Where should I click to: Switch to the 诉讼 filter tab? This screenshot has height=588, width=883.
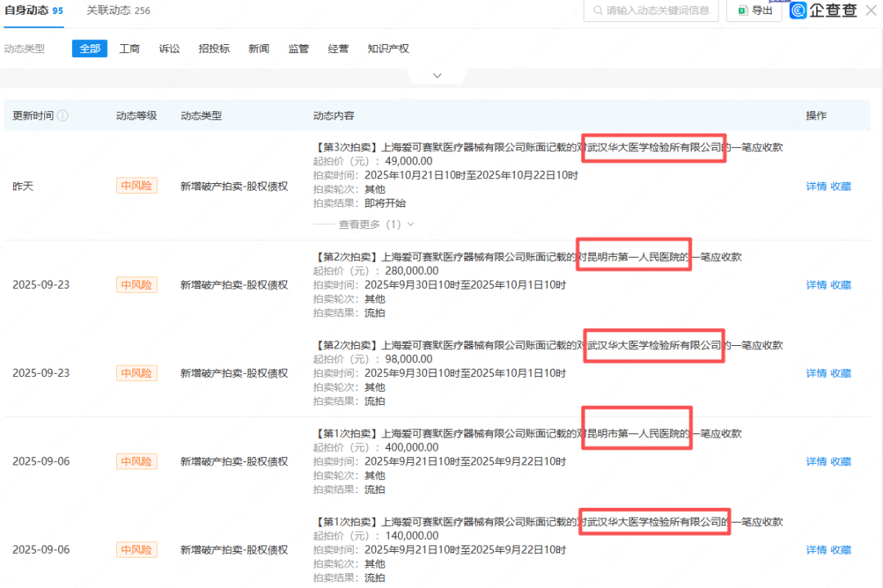pyautogui.click(x=168, y=48)
